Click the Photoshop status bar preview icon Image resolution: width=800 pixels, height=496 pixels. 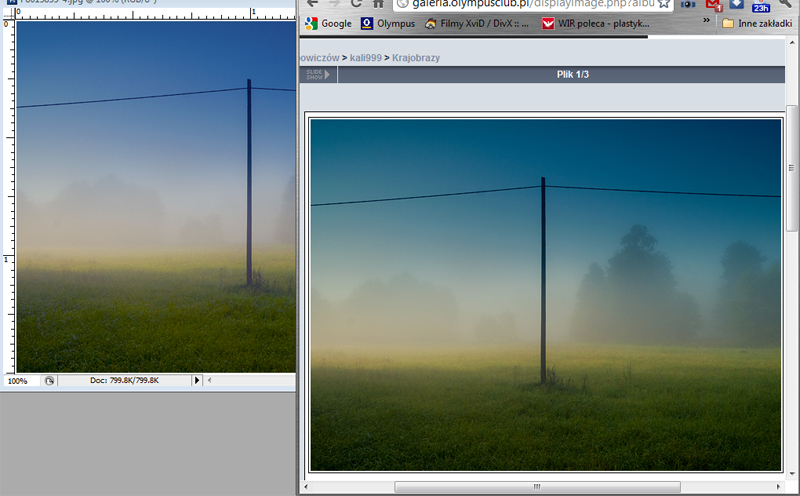click(x=49, y=381)
